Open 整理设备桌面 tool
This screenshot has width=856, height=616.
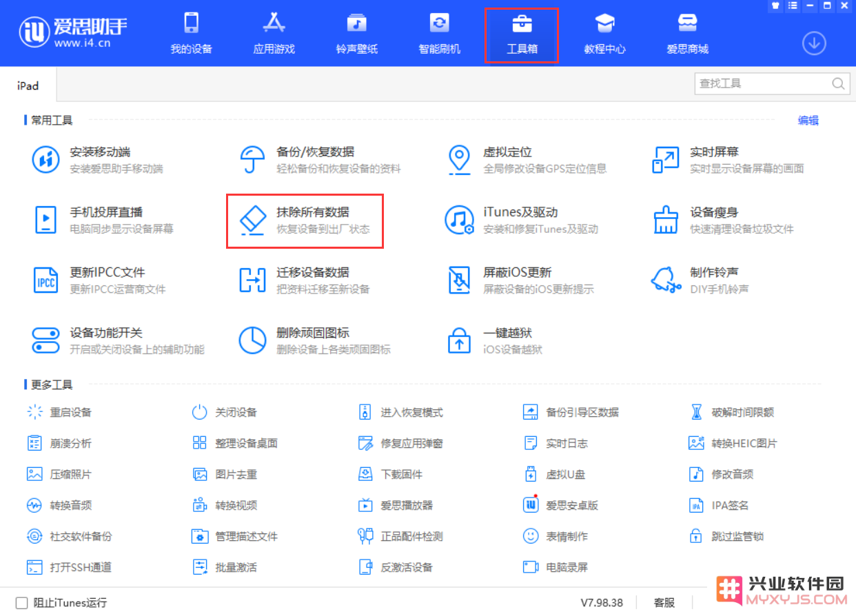(x=235, y=443)
